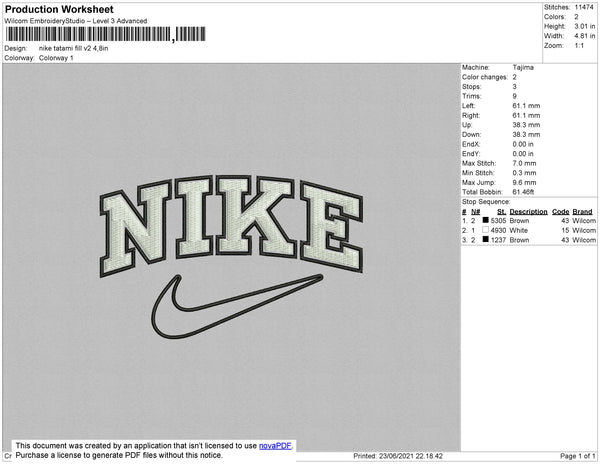Select the Stitches value 11474
Viewport: 600px width, 464px height.
pos(584,7)
